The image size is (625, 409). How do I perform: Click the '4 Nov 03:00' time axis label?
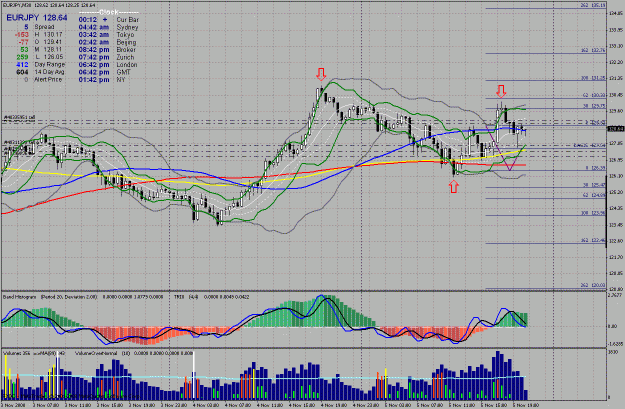tap(205, 405)
